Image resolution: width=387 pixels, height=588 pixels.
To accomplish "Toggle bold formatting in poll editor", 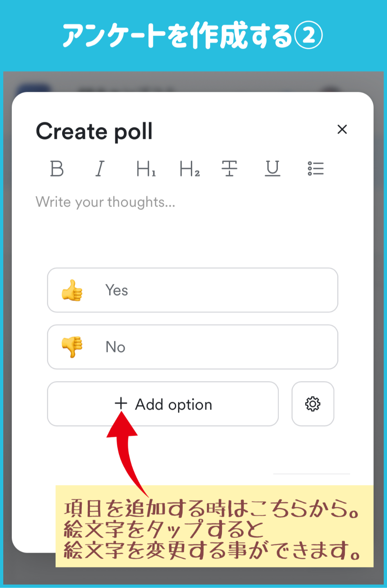I will (57, 168).
